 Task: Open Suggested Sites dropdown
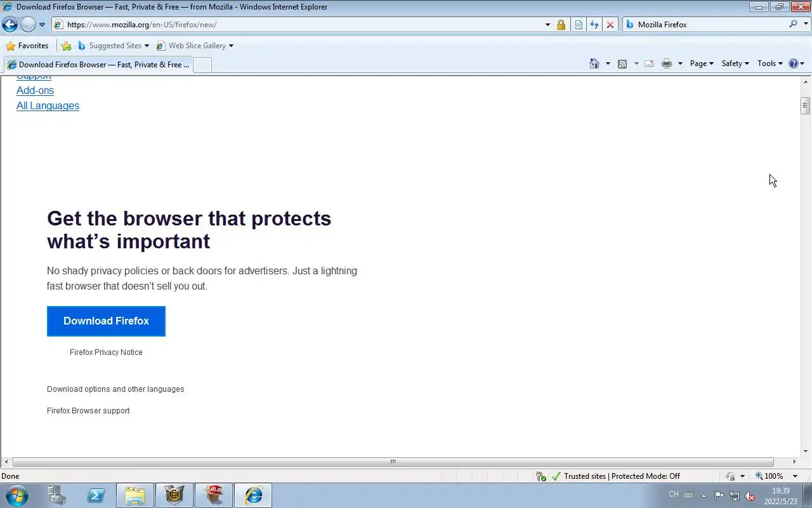[x=113, y=46]
